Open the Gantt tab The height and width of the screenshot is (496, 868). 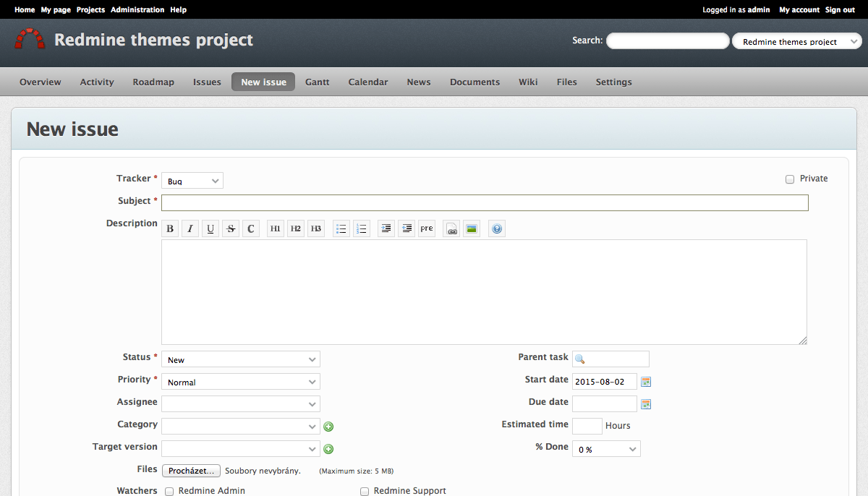point(318,82)
